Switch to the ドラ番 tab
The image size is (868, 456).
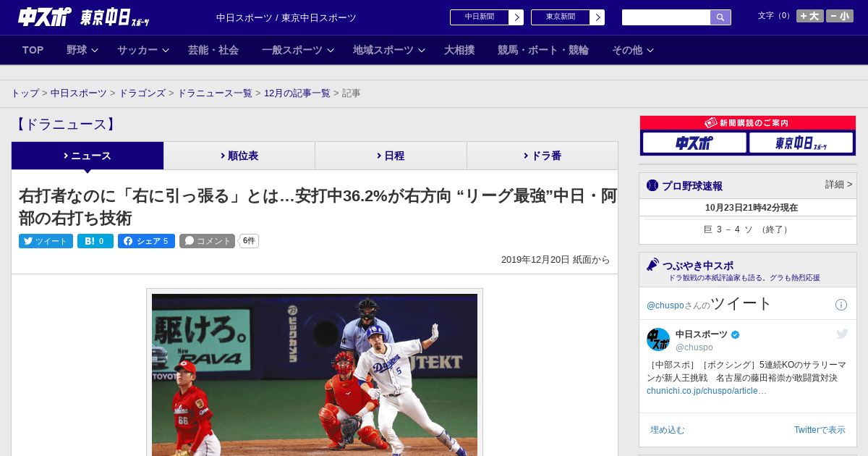pos(542,156)
